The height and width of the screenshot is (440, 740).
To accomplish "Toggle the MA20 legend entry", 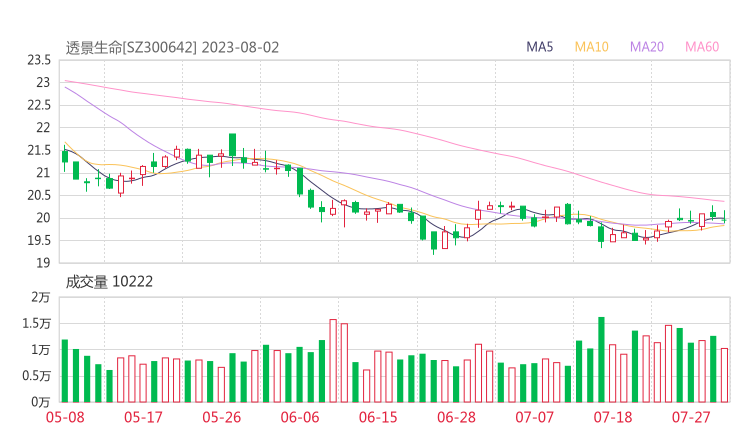I will tap(647, 47).
